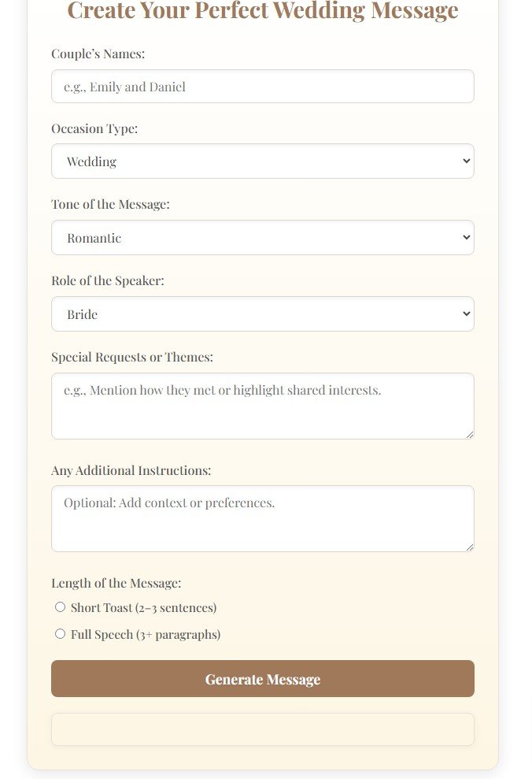Expand the Tone of the Message selector
This screenshot has height=779, width=532.
click(263, 237)
